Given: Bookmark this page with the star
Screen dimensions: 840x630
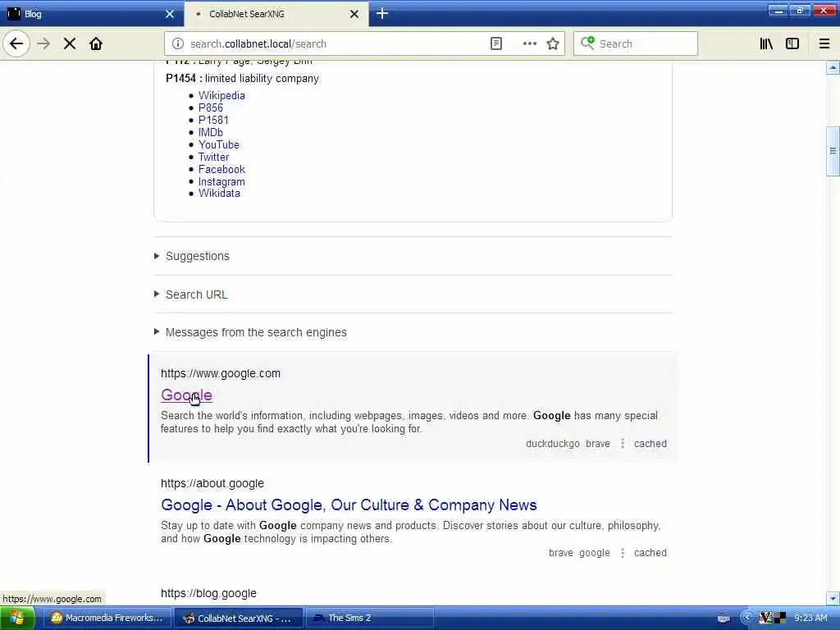Looking at the screenshot, I should 553,43.
